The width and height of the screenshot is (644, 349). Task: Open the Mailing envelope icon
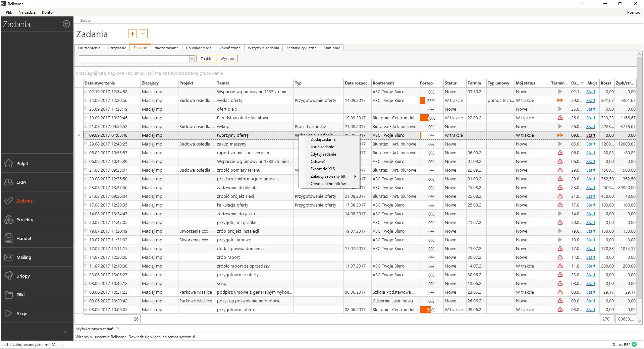coord(9,257)
